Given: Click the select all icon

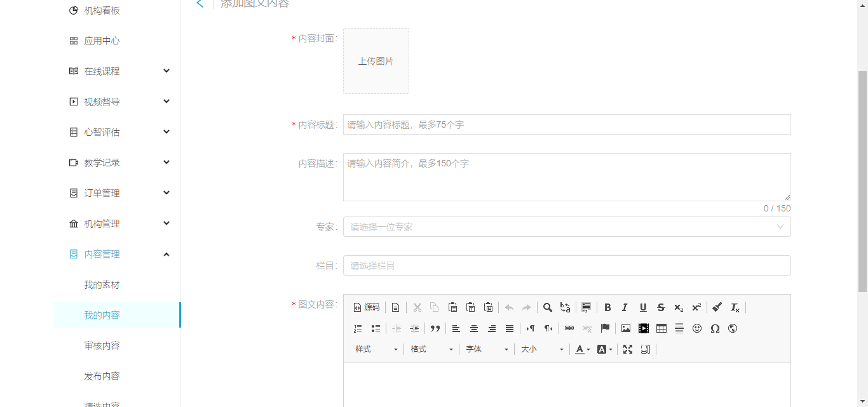Looking at the screenshot, I should [x=586, y=307].
